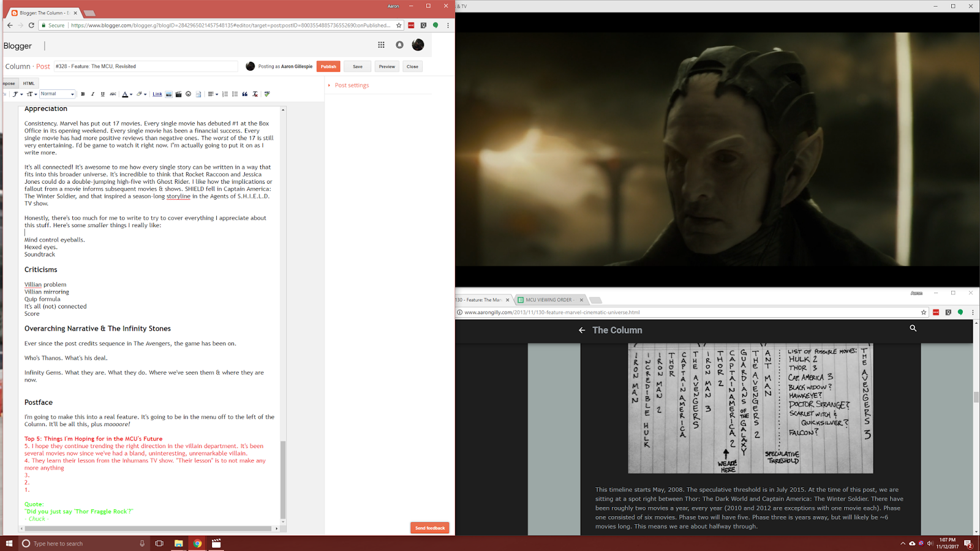Open the Normal paragraph format dropdown
This screenshot has height=551, width=980.
click(x=58, y=94)
